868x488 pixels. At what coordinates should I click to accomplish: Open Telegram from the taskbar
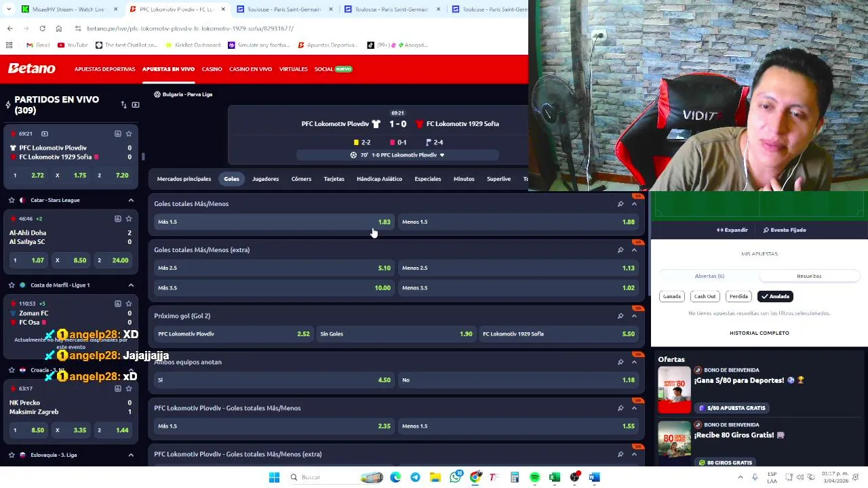[415, 477]
